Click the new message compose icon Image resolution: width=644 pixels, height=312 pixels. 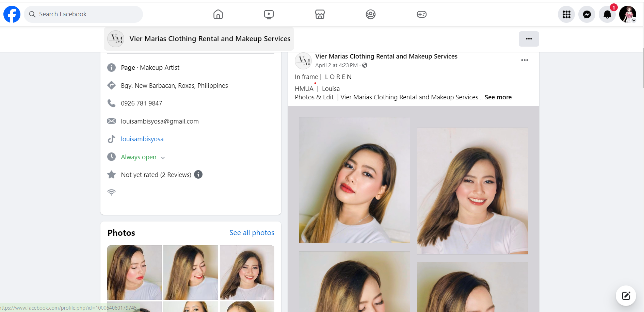626,296
